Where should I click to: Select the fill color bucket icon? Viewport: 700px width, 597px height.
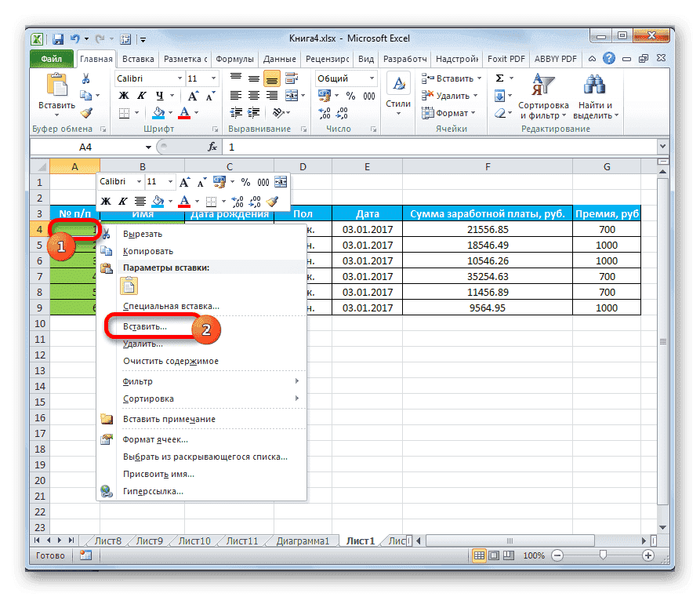(157, 112)
